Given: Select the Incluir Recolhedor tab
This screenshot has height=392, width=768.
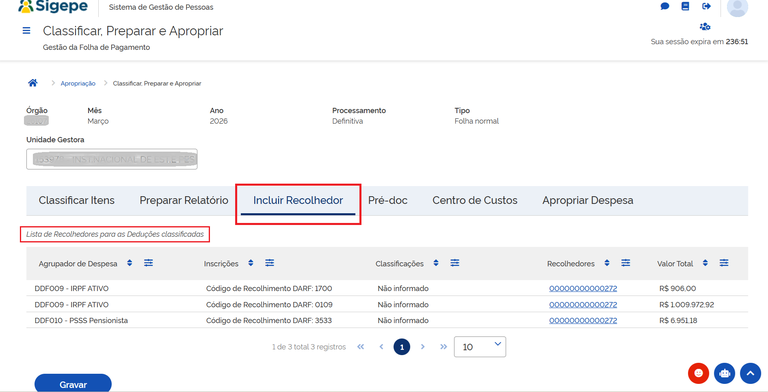Looking at the screenshot, I should pos(298,200).
